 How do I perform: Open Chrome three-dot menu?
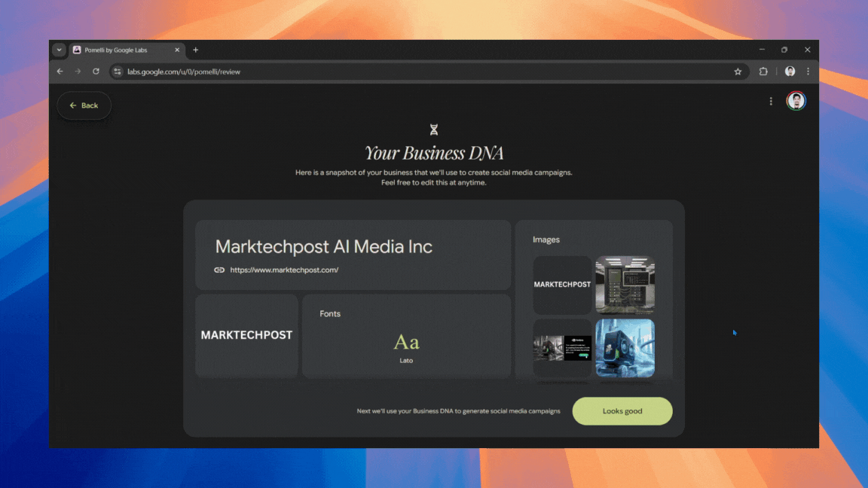pos(808,72)
